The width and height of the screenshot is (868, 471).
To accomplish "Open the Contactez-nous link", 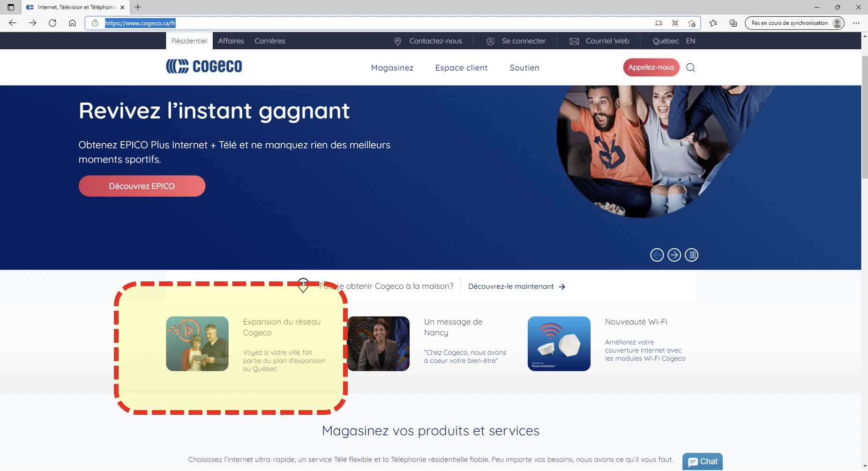I will (435, 41).
